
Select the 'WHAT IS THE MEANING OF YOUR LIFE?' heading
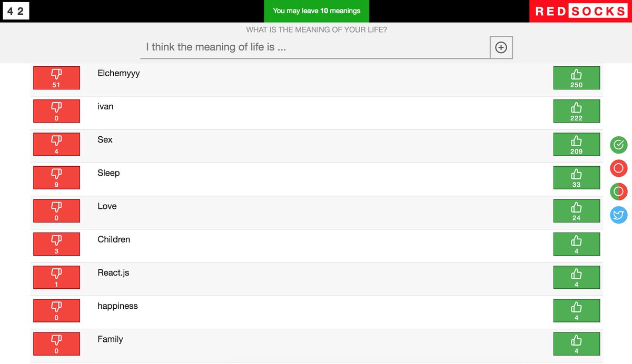pos(317,30)
